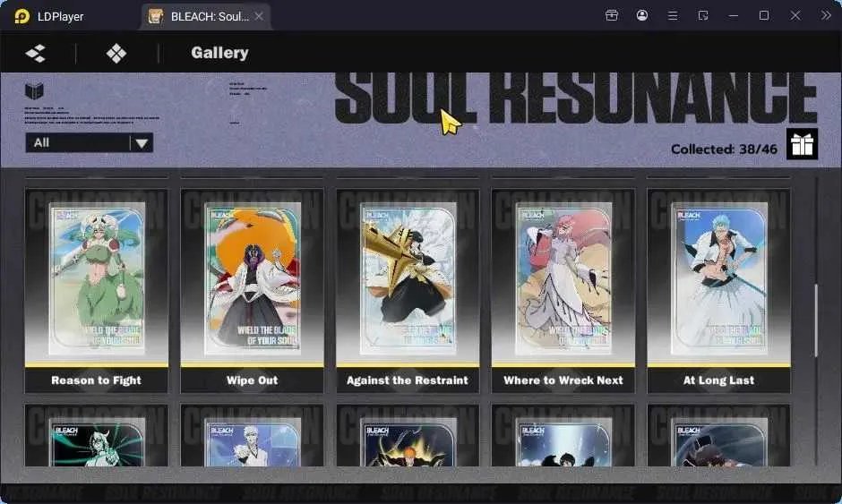Click the Against the Restraint label
Screen dimensions: 842x504
(x=408, y=380)
